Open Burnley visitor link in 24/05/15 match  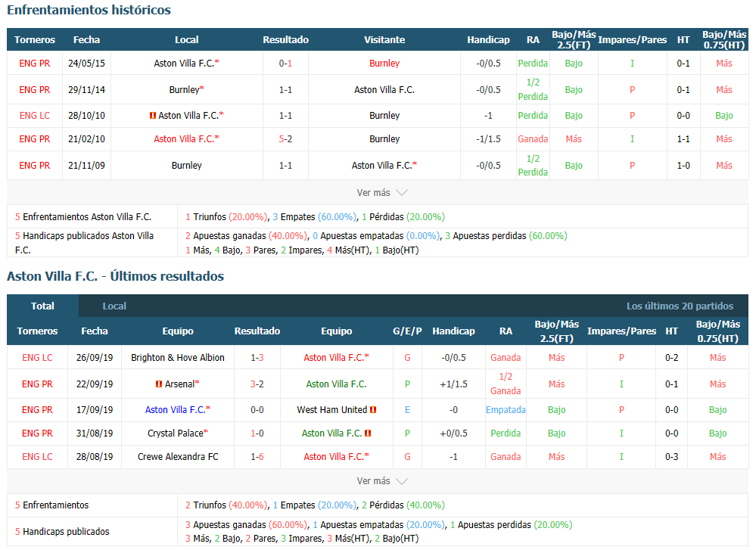pos(384,63)
